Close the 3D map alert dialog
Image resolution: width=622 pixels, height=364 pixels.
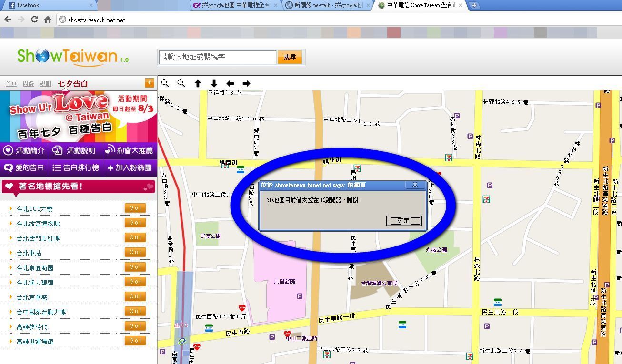click(415, 185)
